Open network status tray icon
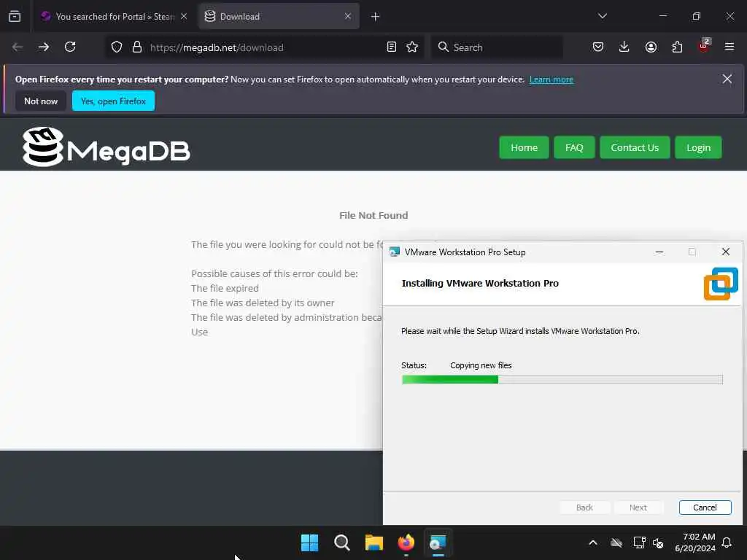The image size is (747, 560). [639, 542]
